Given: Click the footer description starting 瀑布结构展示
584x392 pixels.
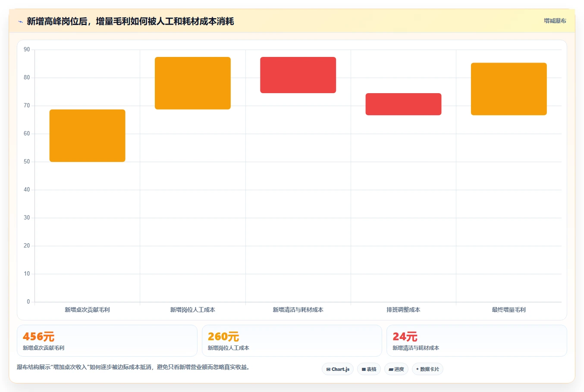Looking at the screenshot, I should click(x=133, y=367).
